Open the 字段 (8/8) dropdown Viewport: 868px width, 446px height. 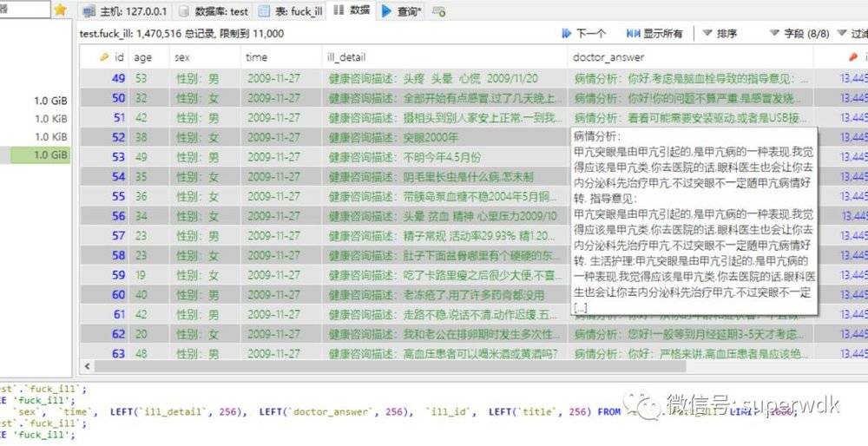coord(799,34)
